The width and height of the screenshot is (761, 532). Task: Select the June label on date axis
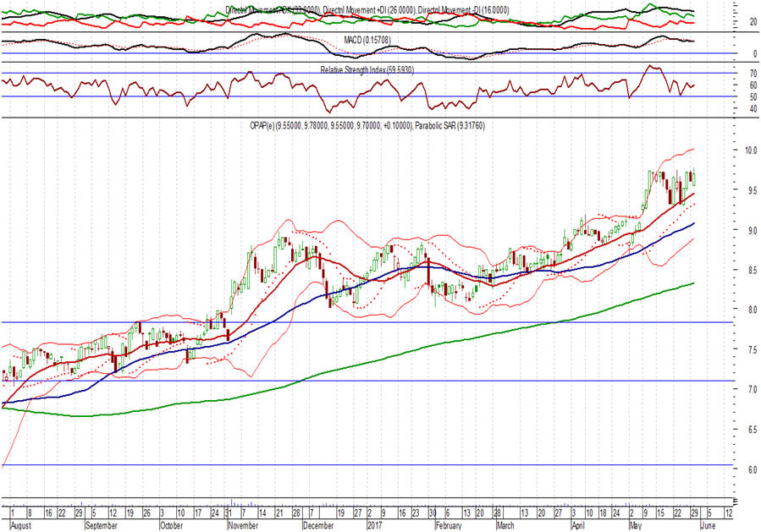pos(709,524)
